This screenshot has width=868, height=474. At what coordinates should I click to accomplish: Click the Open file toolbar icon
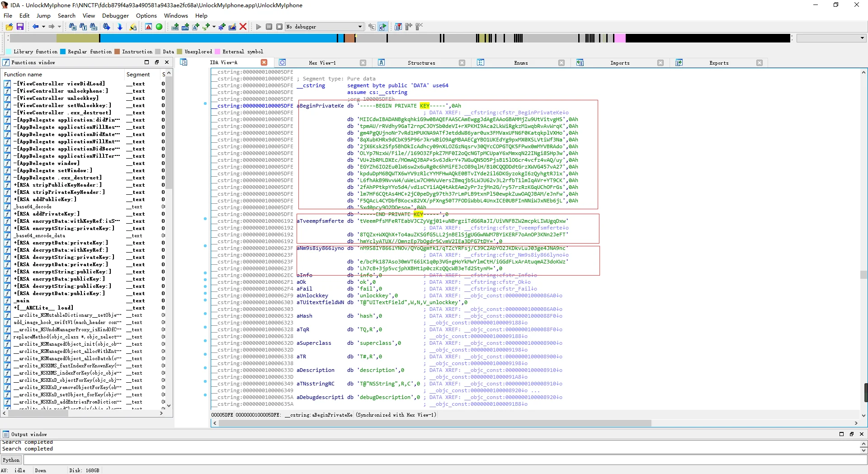pyautogui.click(x=9, y=27)
